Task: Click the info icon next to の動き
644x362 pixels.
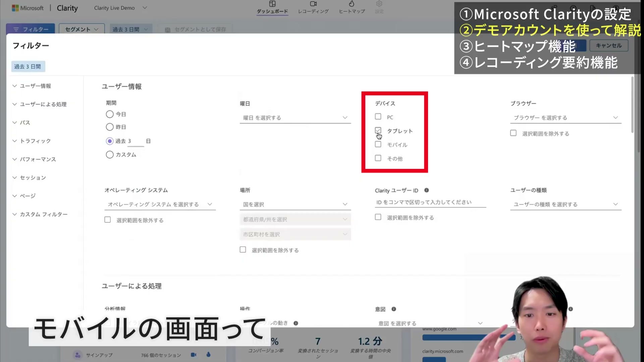Action: (296, 323)
